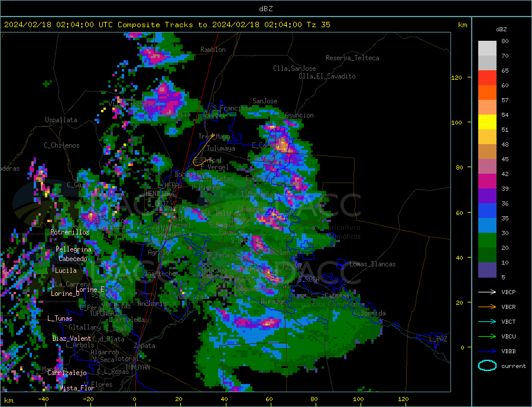Viewport: 532px width, 407px height.
Task: Click the Tulumaya map label
Action: [x=220, y=148]
